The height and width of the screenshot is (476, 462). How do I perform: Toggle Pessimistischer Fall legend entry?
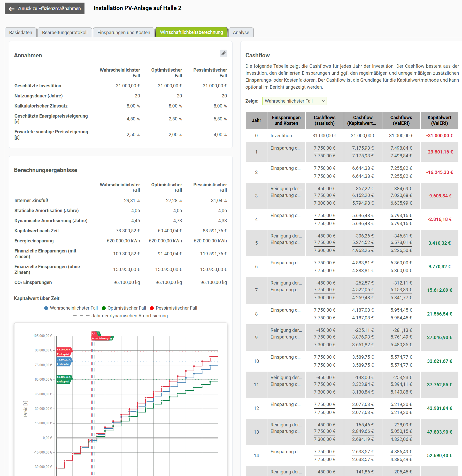click(x=173, y=308)
